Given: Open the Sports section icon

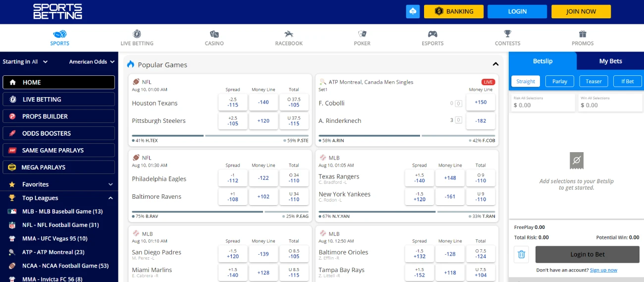Looking at the screenshot, I should tap(60, 34).
